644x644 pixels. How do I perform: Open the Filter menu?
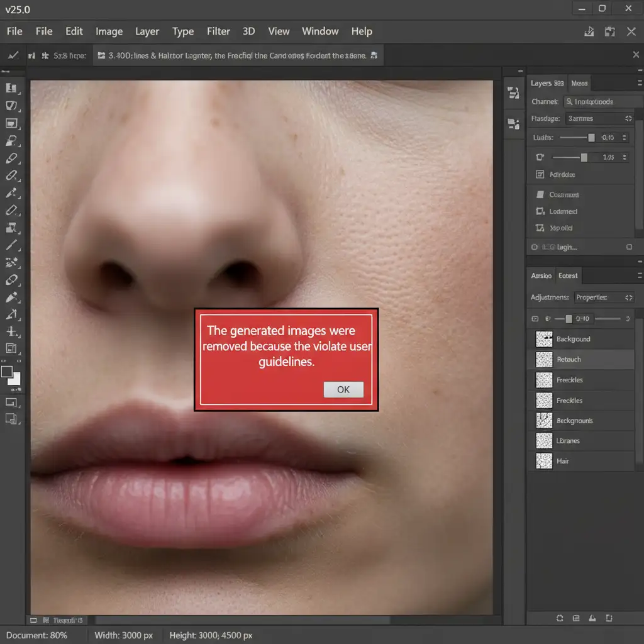(218, 31)
